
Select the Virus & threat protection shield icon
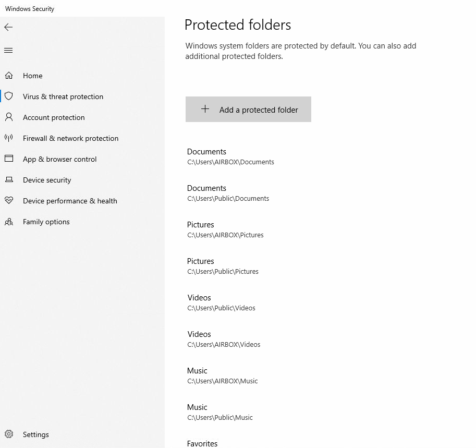pos(9,96)
